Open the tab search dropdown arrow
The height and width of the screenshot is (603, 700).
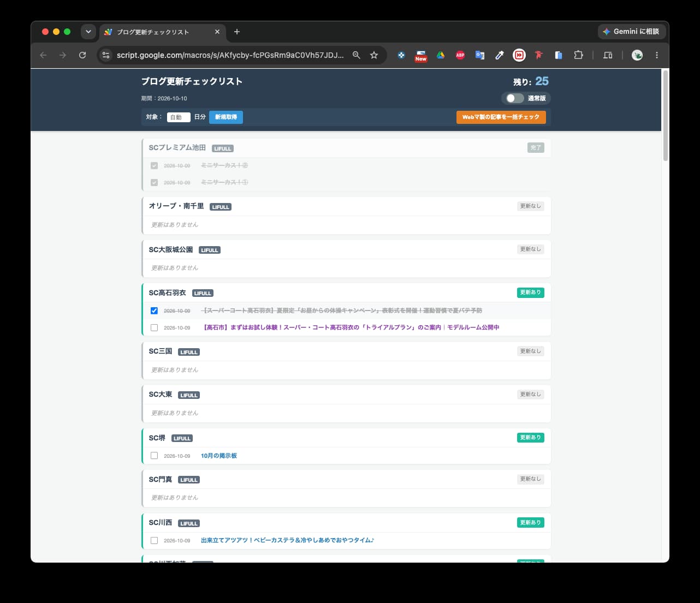point(88,32)
